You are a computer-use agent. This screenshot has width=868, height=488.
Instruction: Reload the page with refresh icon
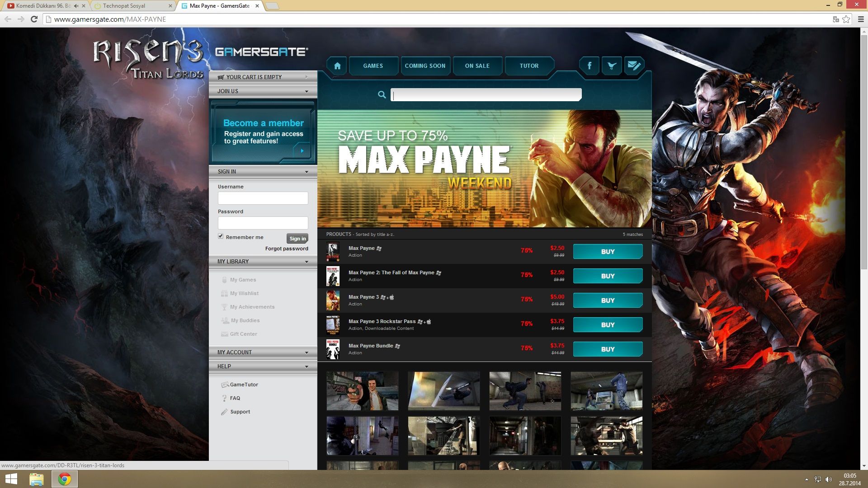point(34,19)
